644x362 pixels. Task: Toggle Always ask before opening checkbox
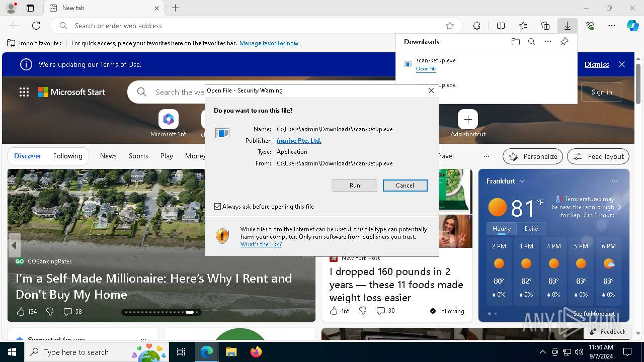pyautogui.click(x=217, y=207)
